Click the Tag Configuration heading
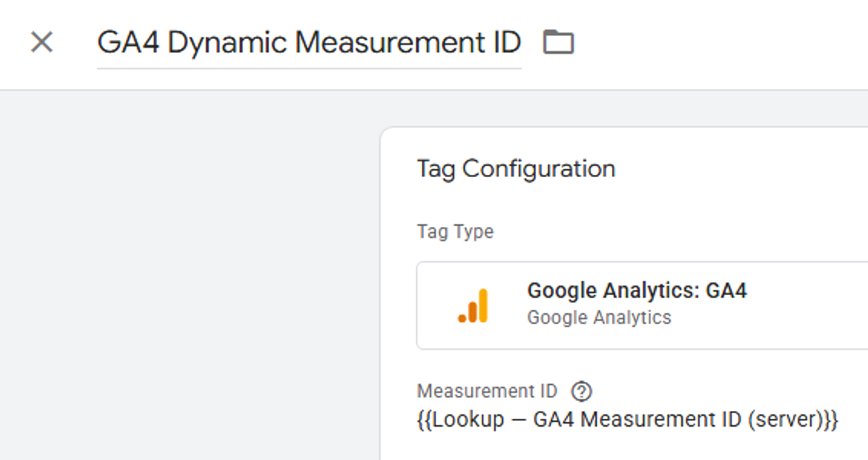The image size is (868, 460). [516, 169]
